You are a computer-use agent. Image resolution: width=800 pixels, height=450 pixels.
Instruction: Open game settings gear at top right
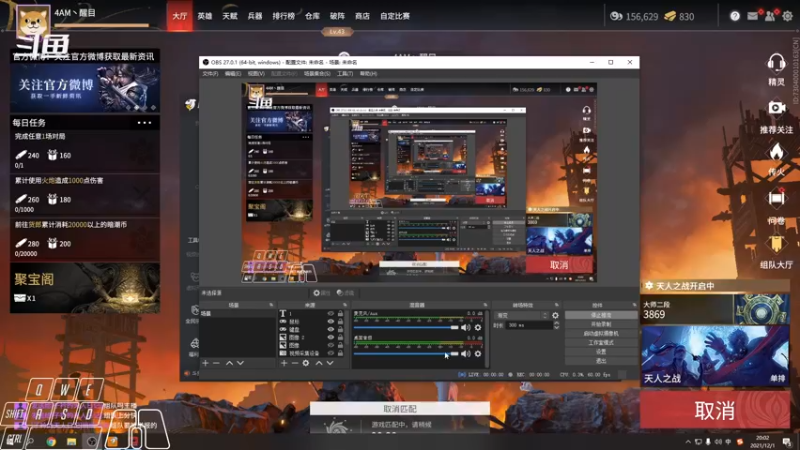(x=788, y=16)
